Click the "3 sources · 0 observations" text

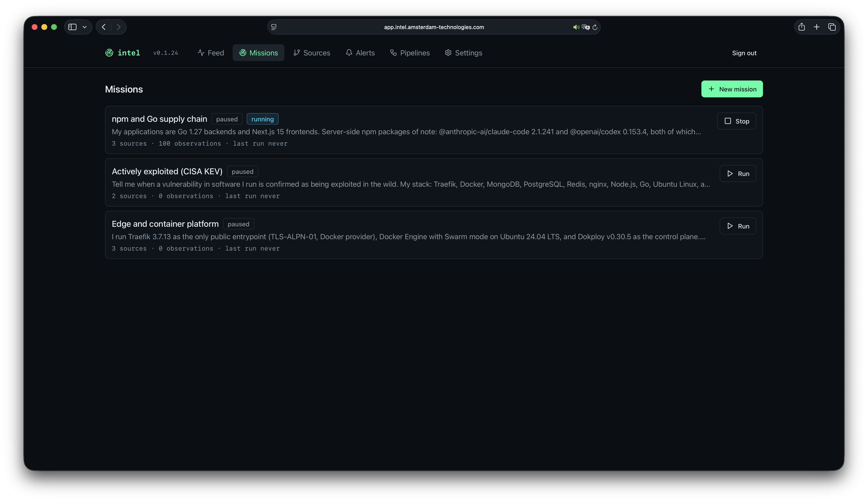coord(163,249)
